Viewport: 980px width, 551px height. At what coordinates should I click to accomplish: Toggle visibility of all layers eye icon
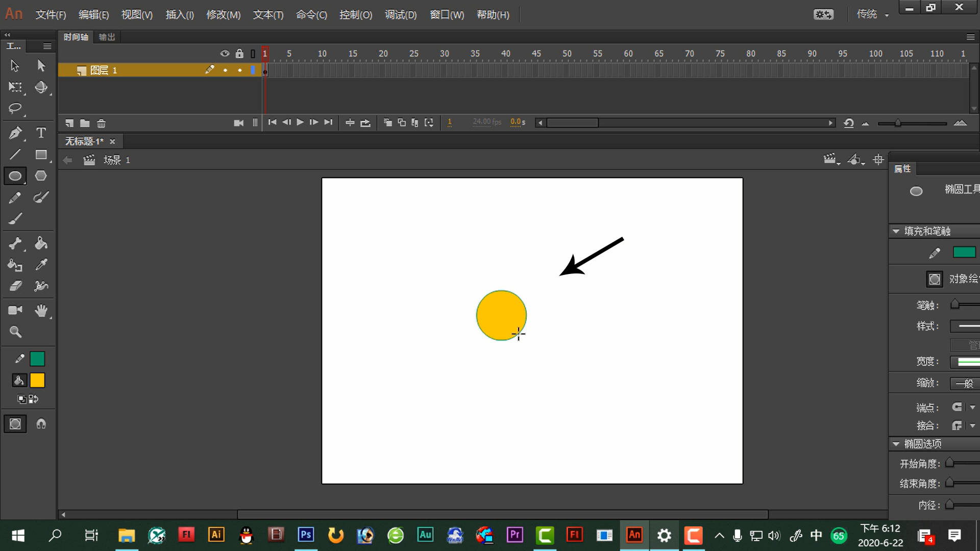[225, 54]
